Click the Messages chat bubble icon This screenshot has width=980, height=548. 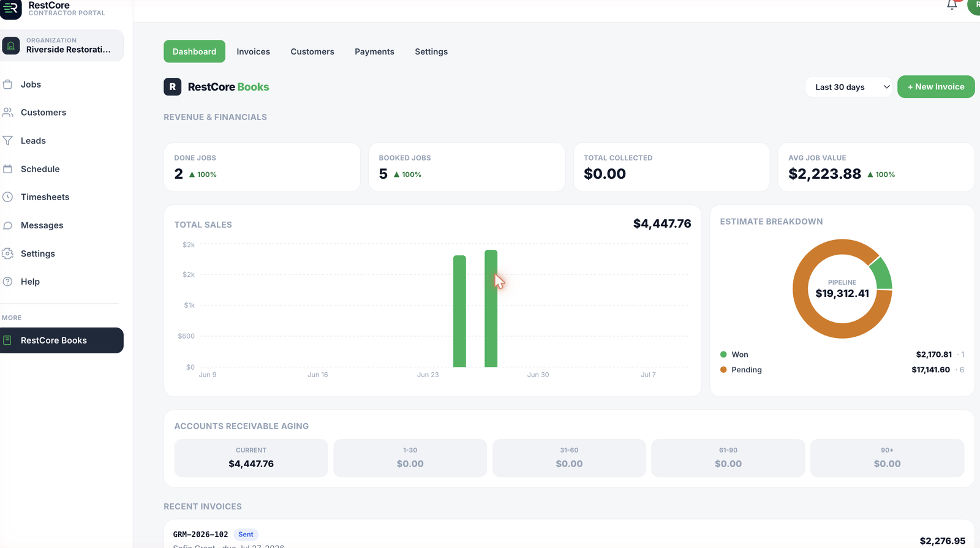[7, 225]
